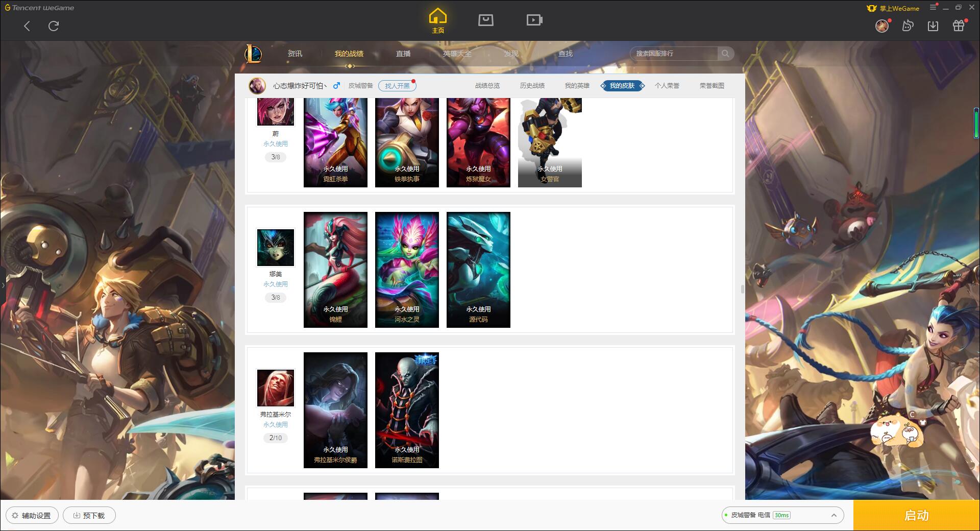980x531 pixels.
Task: Click 永久使用 label under 娜美 name
Action: tap(276, 284)
